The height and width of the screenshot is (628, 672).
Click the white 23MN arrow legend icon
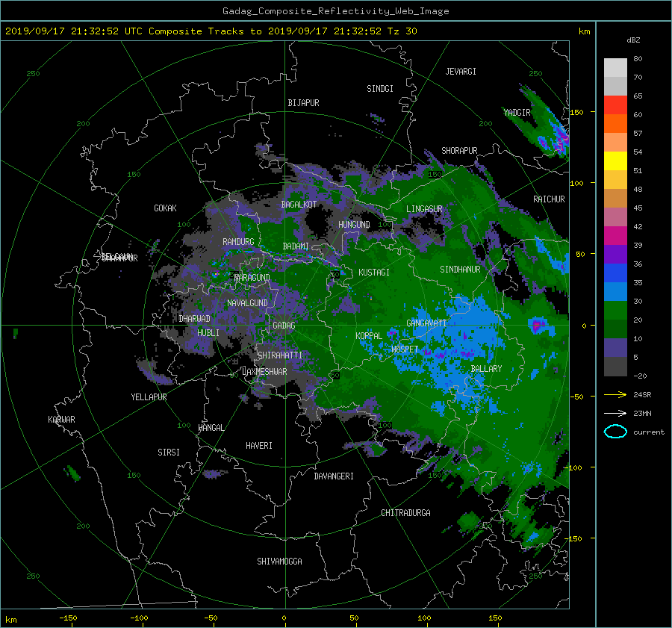(x=615, y=413)
